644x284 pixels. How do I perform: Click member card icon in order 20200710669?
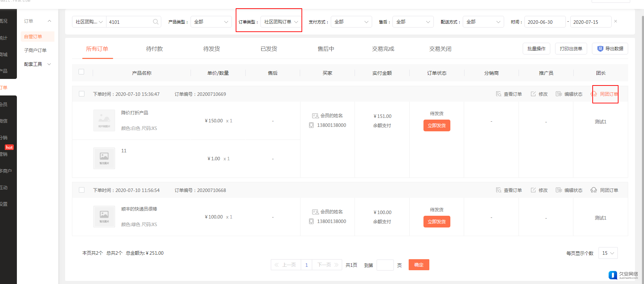point(315,116)
